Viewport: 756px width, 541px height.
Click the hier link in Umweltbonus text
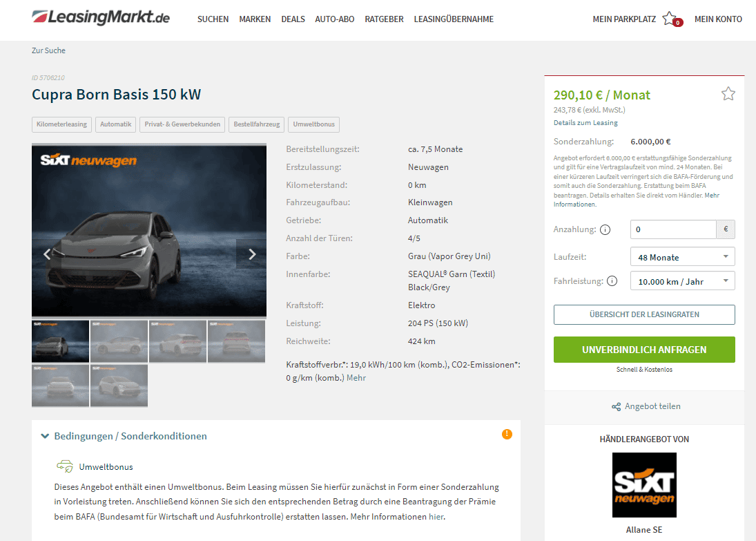436,517
